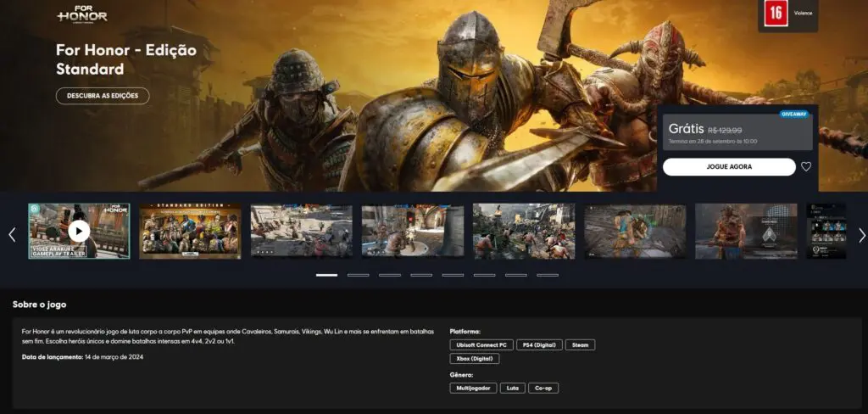Open Descubra as Edições
The height and width of the screenshot is (414, 868).
103,96
